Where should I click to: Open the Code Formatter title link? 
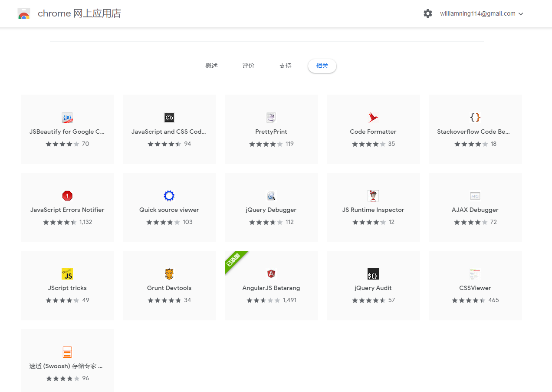[x=373, y=132]
